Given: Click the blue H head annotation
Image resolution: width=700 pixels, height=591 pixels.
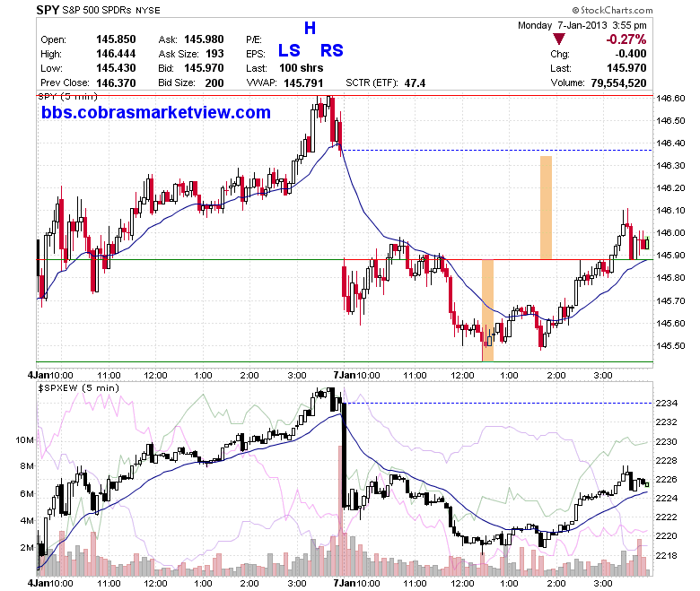Looking at the screenshot, I should (x=310, y=28).
